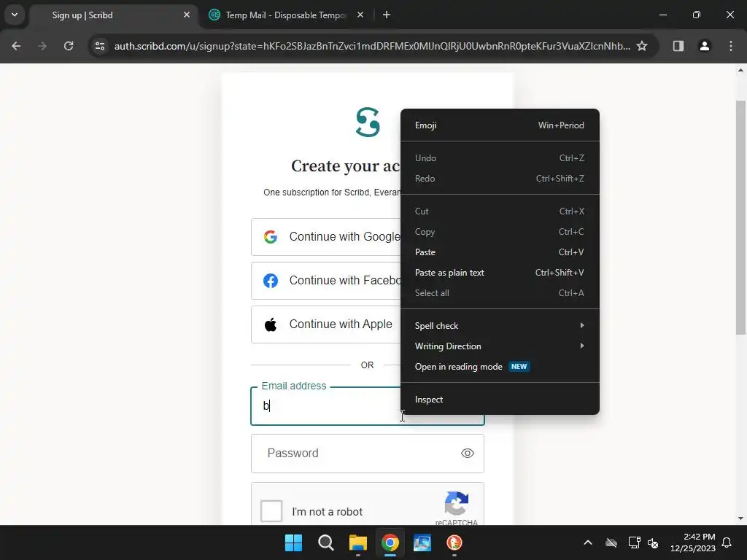Switch to the Temp Mail tab
Image resolution: width=747 pixels, height=560 pixels.
click(x=286, y=15)
